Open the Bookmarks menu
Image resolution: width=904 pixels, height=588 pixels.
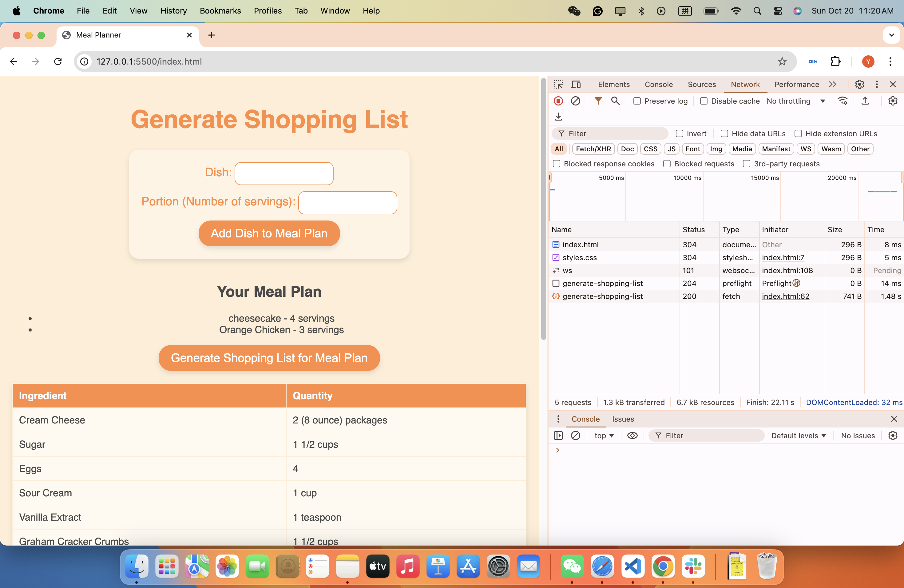(x=220, y=11)
